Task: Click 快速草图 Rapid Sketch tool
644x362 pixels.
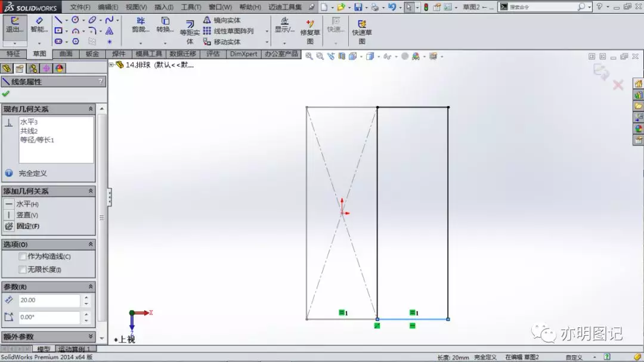Action: coord(362,31)
